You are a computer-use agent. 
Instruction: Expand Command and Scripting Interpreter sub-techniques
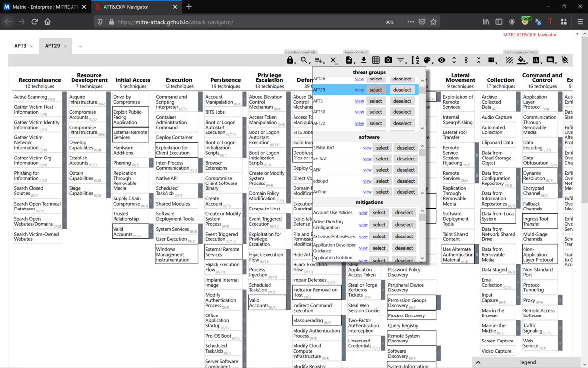tap(200, 102)
